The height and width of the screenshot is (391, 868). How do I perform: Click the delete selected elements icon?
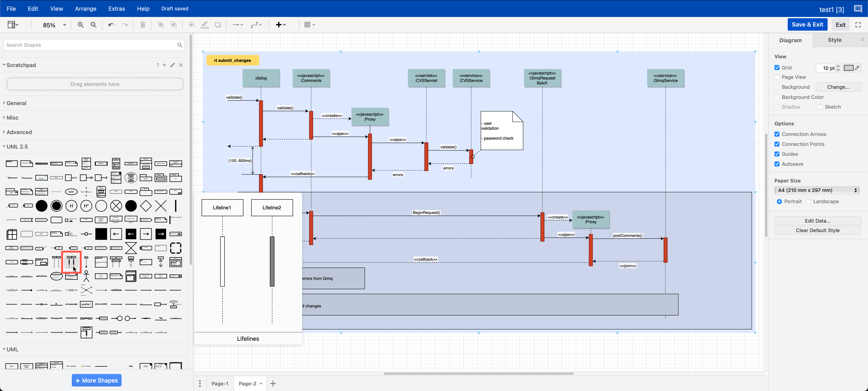143,24
